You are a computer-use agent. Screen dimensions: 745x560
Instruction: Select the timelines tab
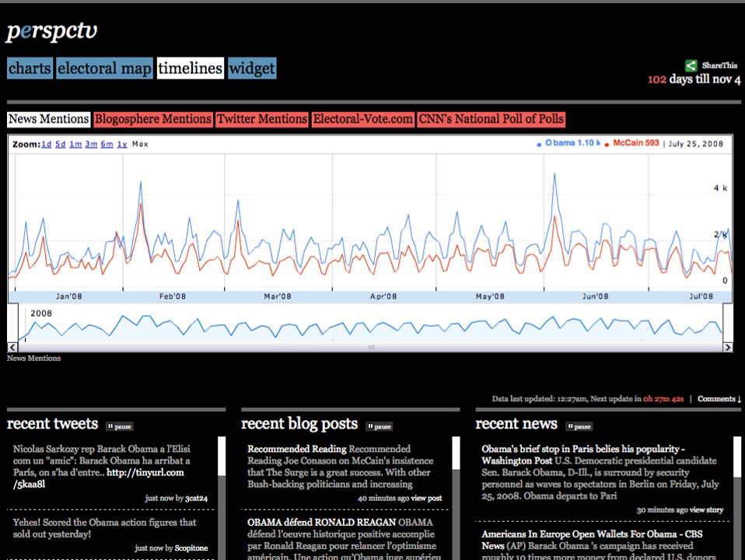pyautogui.click(x=190, y=68)
